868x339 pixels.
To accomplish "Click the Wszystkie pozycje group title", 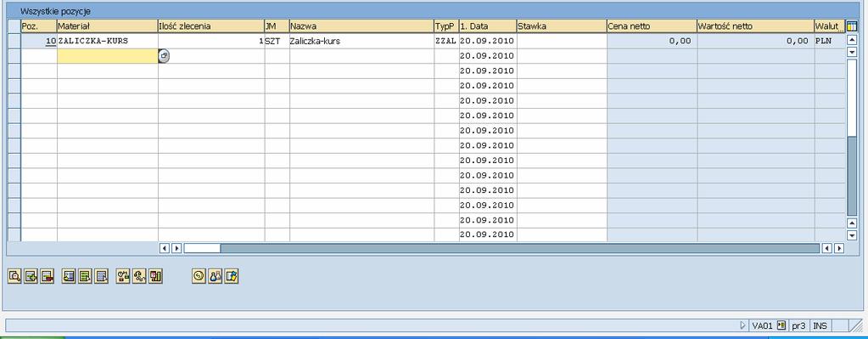I will [55, 11].
